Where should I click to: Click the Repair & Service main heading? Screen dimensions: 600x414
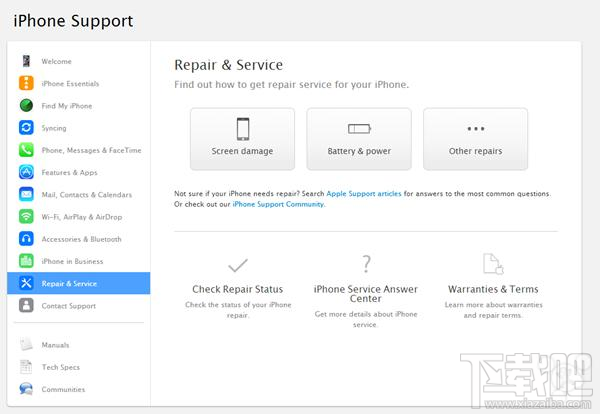[229, 65]
